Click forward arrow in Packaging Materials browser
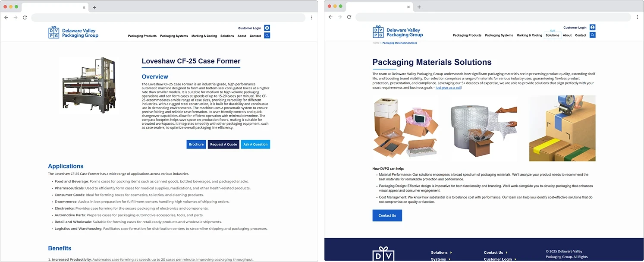This screenshot has width=644, height=262. (340, 17)
